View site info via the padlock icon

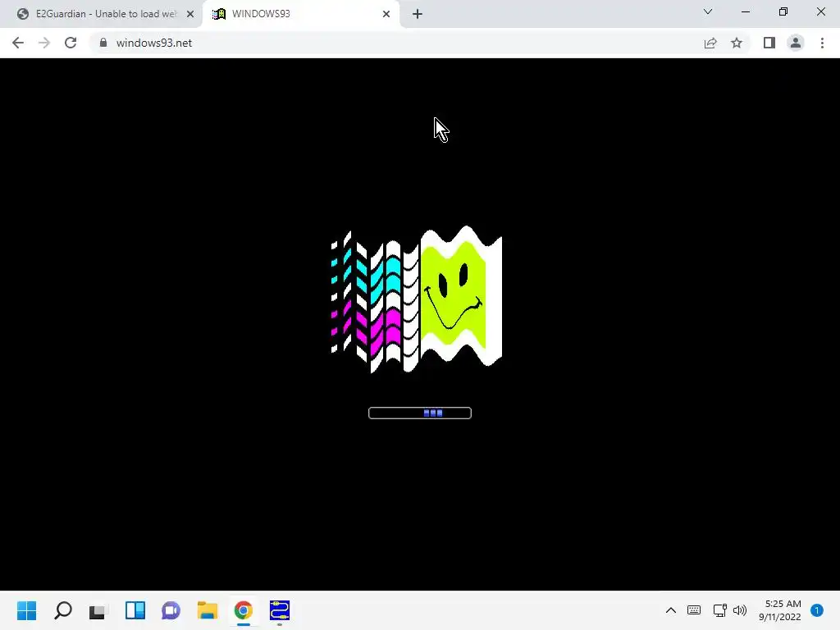pyautogui.click(x=103, y=43)
